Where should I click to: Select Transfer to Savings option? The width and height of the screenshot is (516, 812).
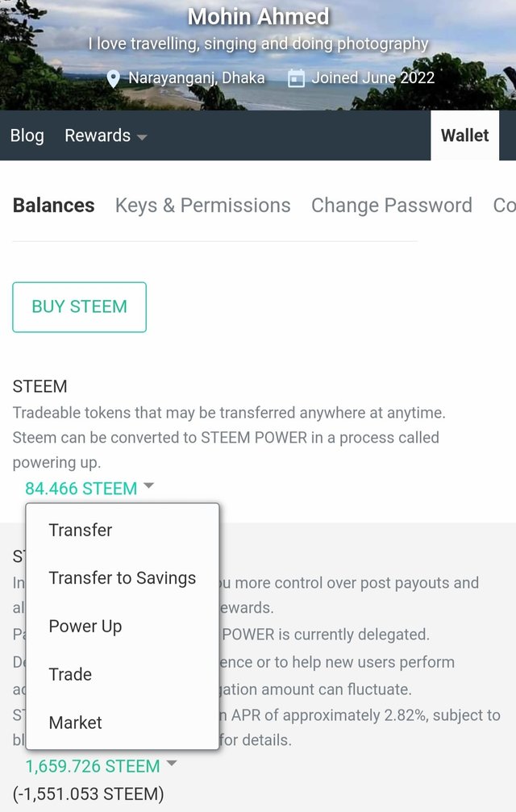click(x=123, y=578)
